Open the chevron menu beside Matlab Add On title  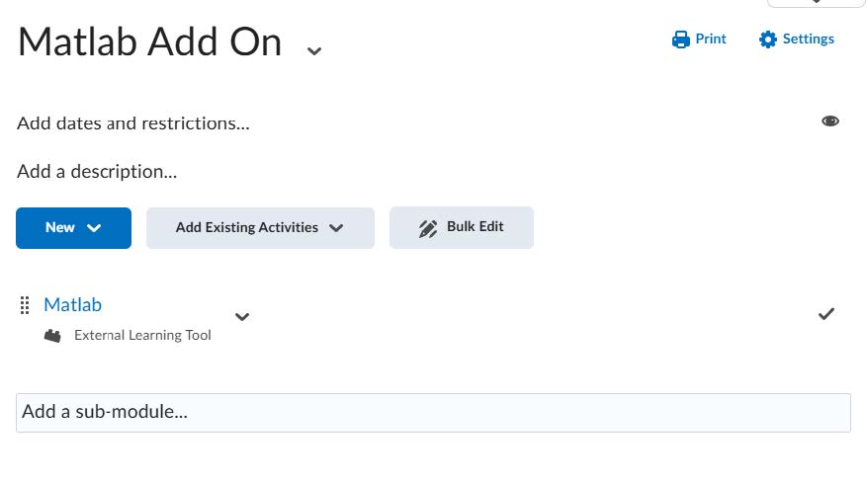(x=314, y=50)
